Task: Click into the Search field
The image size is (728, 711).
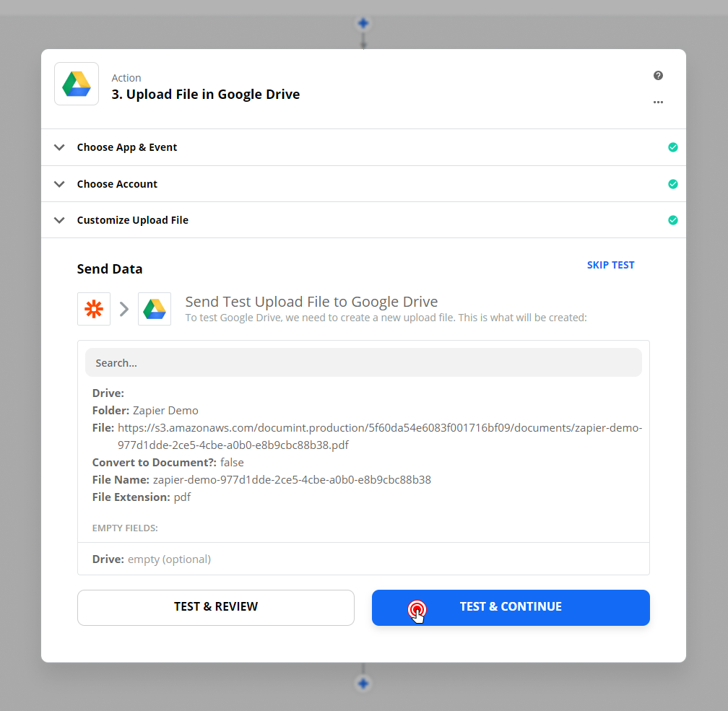Action: (363, 362)
